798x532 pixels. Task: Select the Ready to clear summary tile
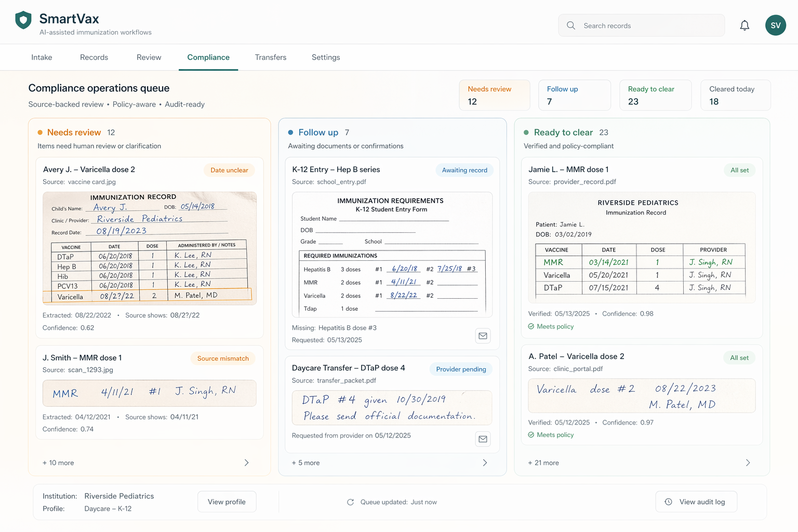(655, 95)
